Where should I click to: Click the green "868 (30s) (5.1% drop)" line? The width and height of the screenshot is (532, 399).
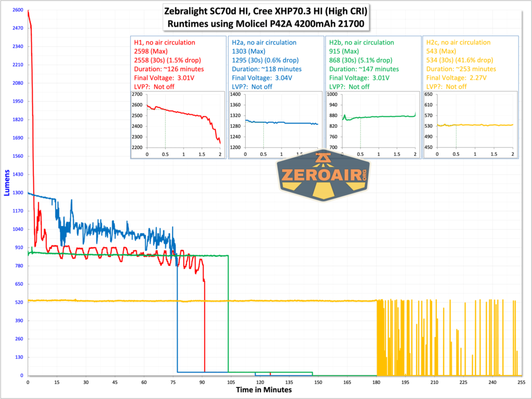(x=361, y=60)
